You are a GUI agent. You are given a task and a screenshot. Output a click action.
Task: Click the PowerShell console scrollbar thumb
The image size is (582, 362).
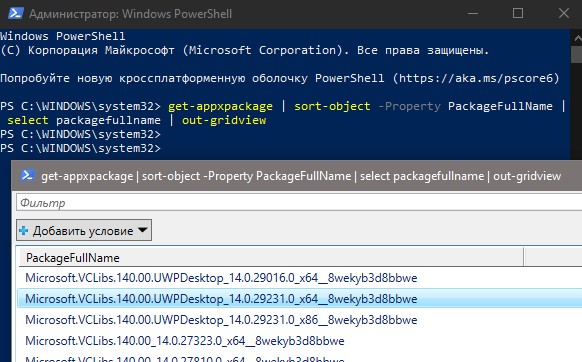click(x=577, y=55)
